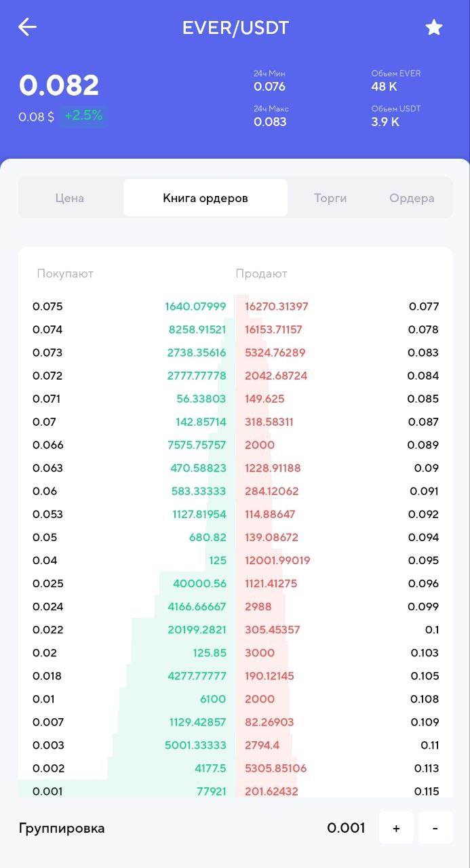
Task: Click the Продают column header
Action: pyautogui.click(x=262, y=274)
